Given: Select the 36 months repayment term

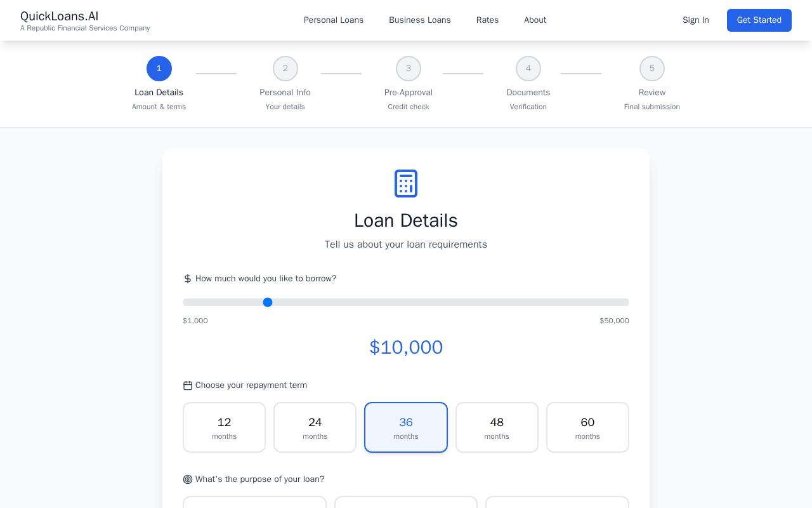Looking at the screenshot, I should (x=406, y=427).
